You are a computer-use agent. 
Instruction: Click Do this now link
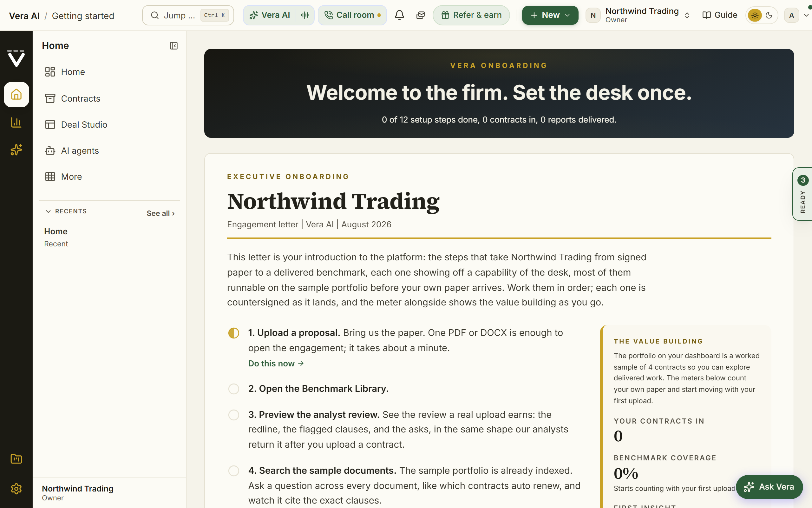pyautogui.click(x=276, y=364)
